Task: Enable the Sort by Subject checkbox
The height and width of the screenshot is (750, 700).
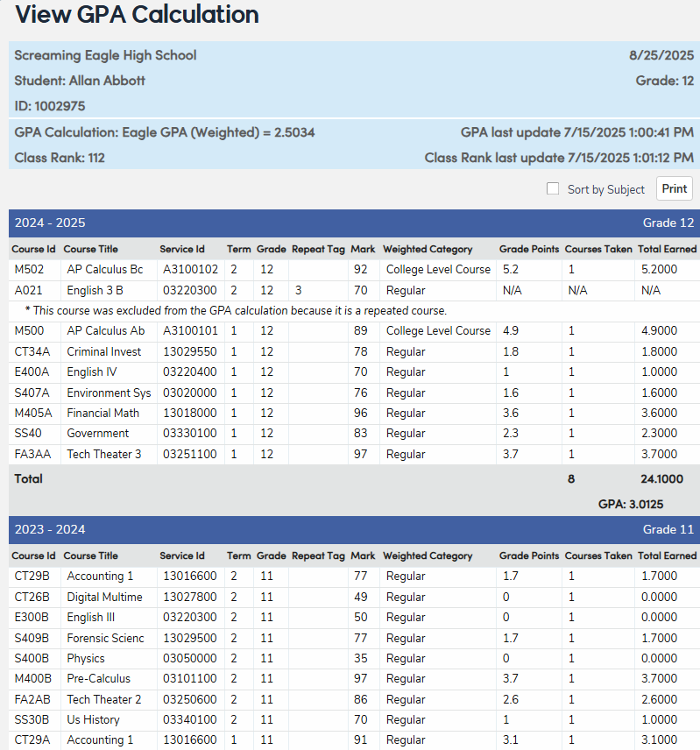Action: point(553,188)
